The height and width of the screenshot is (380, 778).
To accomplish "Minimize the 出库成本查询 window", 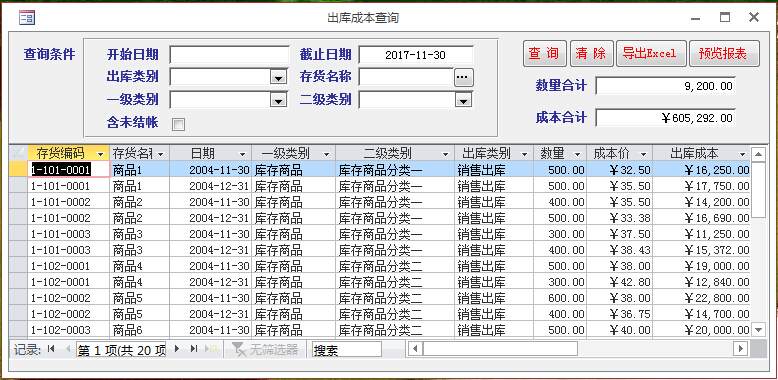I will pos(696,18).
